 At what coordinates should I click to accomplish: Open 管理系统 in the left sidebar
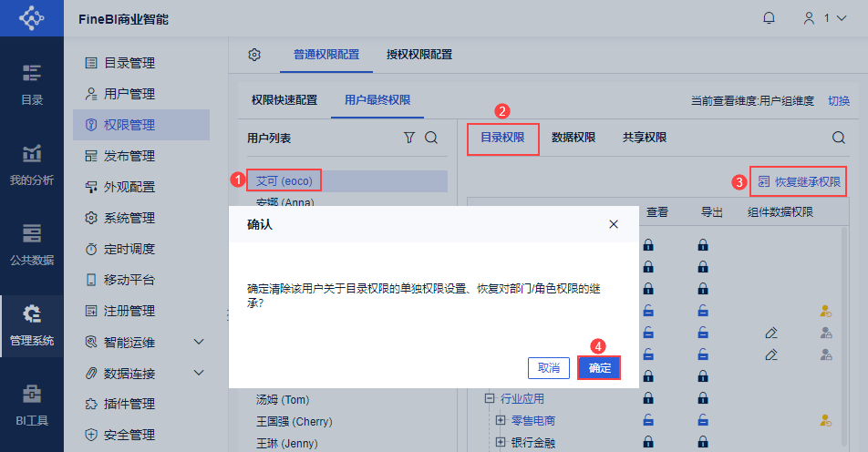[x=32, y=326]
